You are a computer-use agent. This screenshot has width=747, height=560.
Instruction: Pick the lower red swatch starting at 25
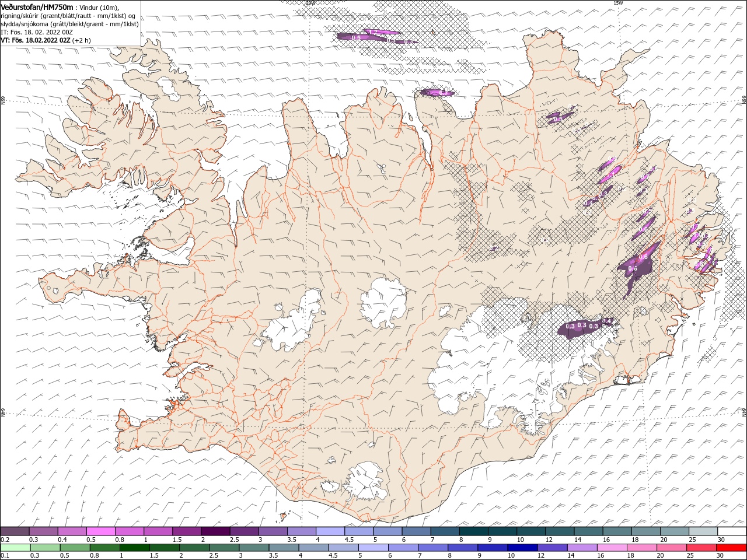click(701, 548)
